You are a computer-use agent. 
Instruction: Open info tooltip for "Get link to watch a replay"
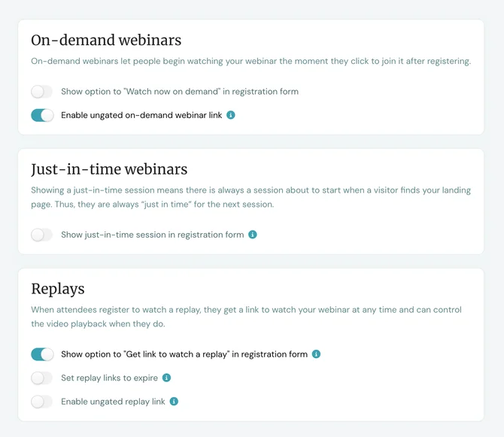coord(317,354)
